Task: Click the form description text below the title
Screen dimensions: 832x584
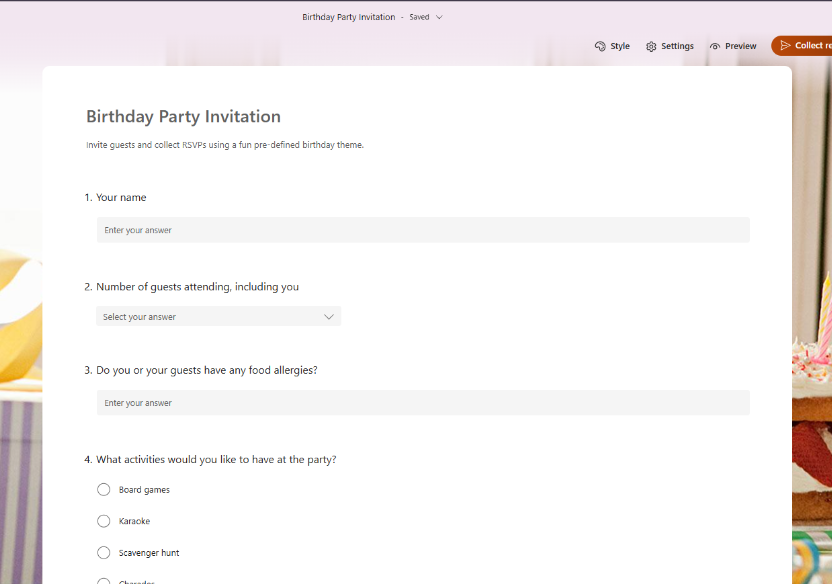Action: click(x=224, y=144)
